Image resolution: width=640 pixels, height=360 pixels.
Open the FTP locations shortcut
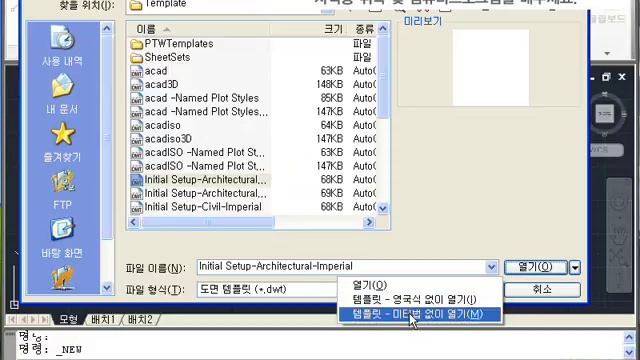(62, 190)
